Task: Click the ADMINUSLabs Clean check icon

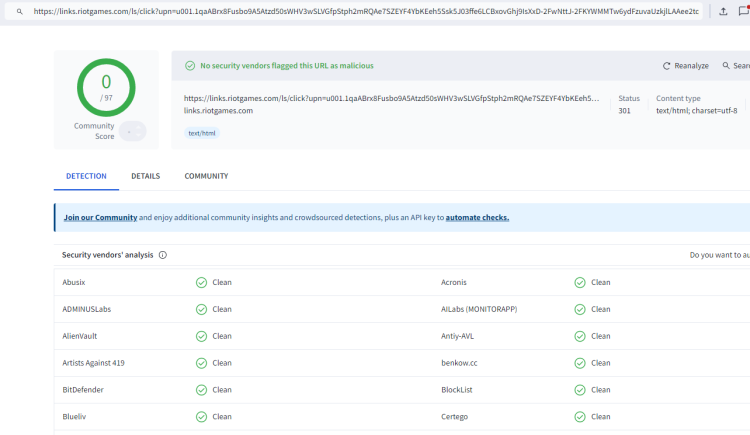Action: click(201, 310)
